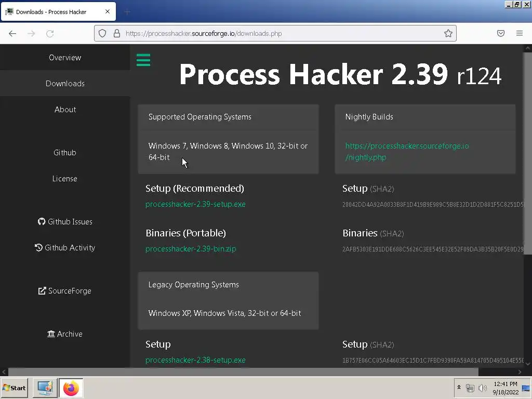This screenshot has width=532, height=399.
Task: Click the SHA2 hash starting 1B757E06
Action: click(433, 361)
